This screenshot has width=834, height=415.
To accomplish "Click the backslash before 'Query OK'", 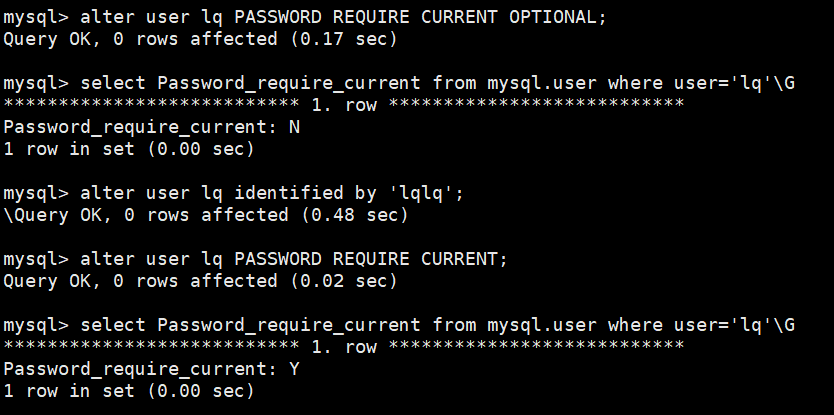I will [x=8, y=214].
